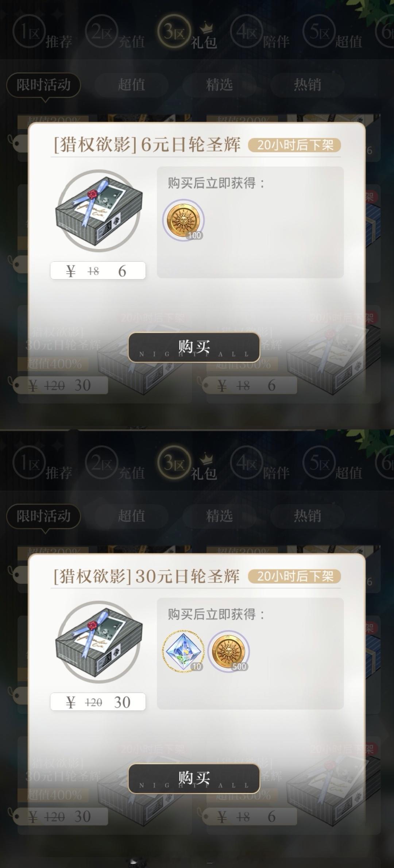Tap the ¥120 30 price label in popup
Screen dimensions: 394x868
click(x=98, y=702)
